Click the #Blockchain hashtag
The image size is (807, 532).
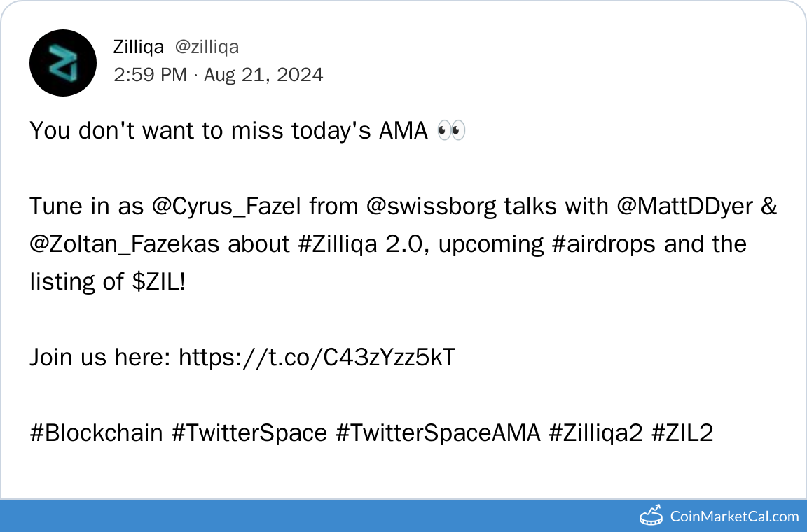(97, 433)
